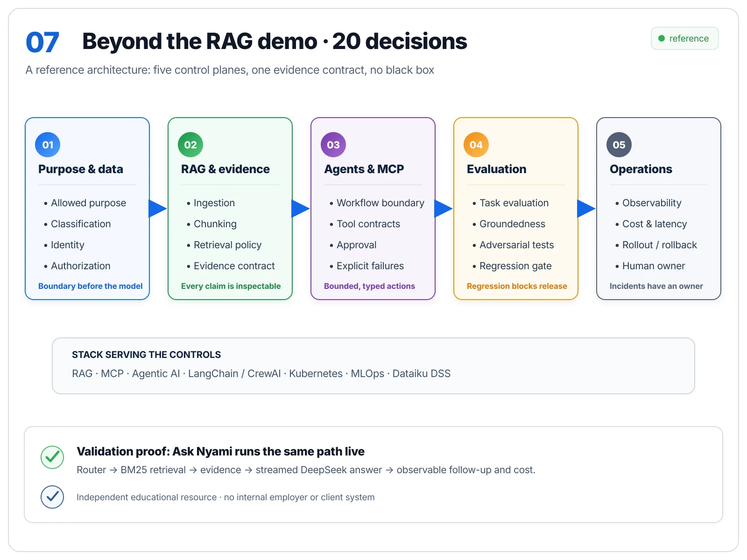The width and height of the screenshot is (747, 560).
Task: Click the 'Authorization' bullet
Action: coord(77,266)
